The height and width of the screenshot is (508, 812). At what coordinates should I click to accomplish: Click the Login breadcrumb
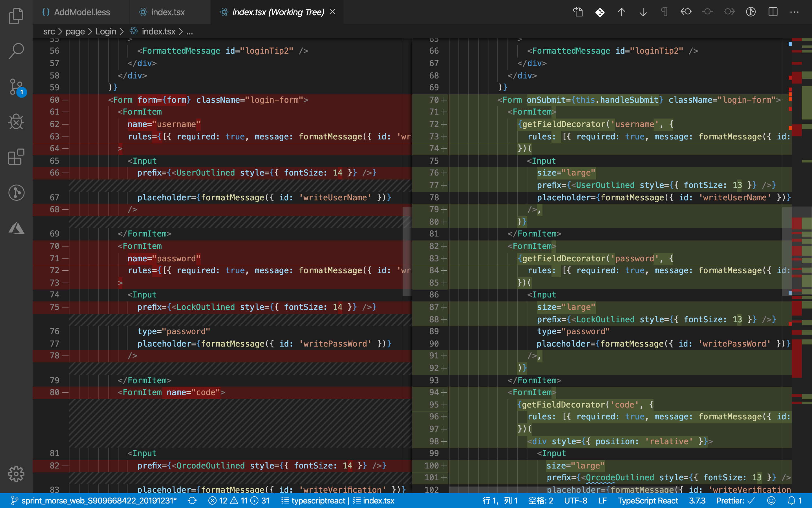(x=106, y=32)
